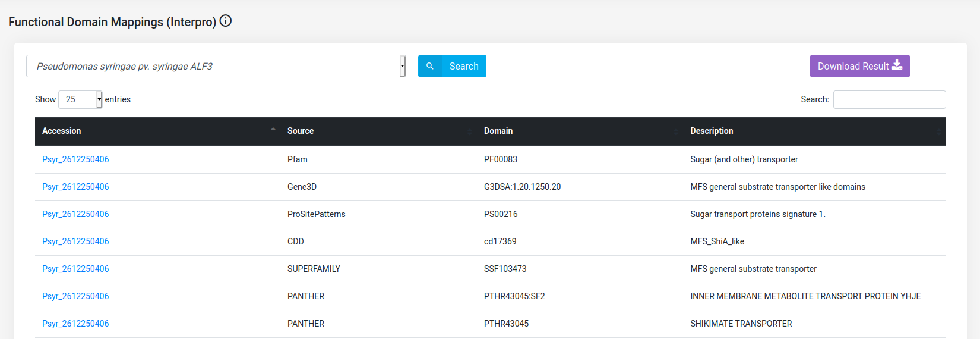Open the Pseudomonas syringae organism dropdown
Screen dimensions: 980x339
pos(216,66)
